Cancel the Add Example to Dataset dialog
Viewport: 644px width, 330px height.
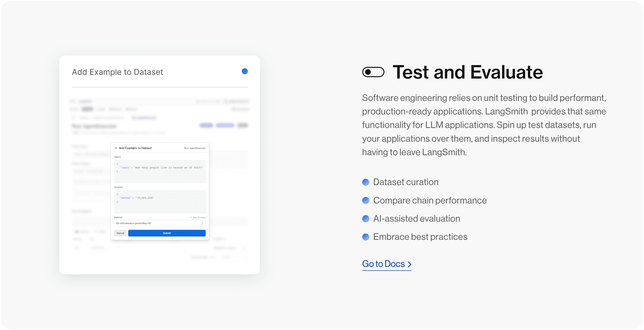click(x=120, y=233)
